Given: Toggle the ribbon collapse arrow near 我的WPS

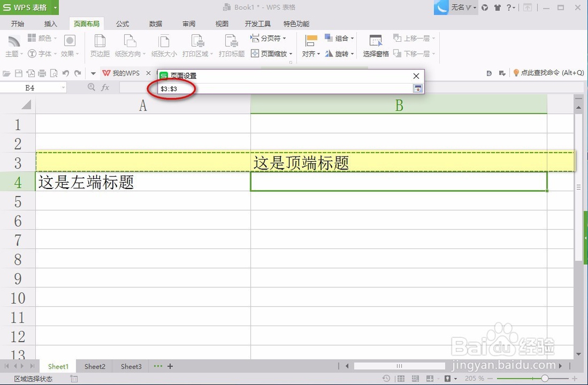Looking at the screenshot, I should click(x=94, y=73).
